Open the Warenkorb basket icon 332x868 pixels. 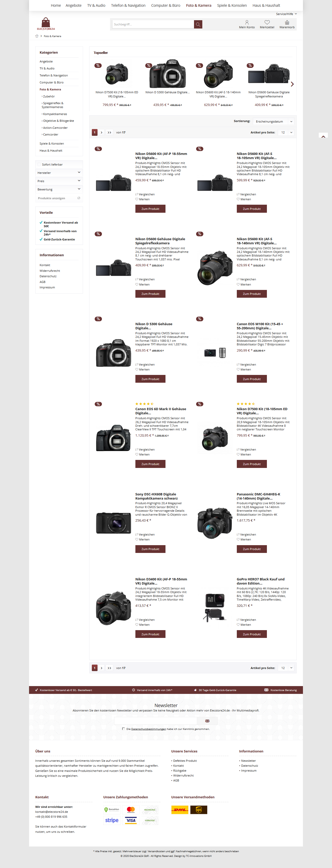click(x=287, y=23)
